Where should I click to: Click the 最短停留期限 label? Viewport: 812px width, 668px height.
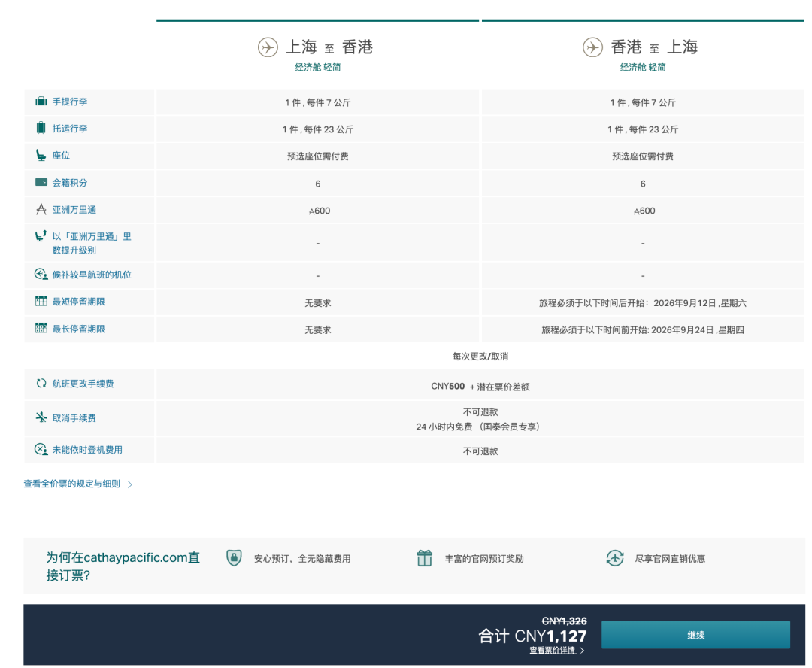79,302
